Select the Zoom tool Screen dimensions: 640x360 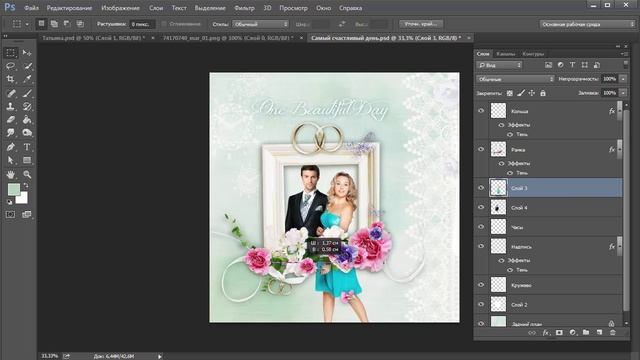click(x=27, y=174)
